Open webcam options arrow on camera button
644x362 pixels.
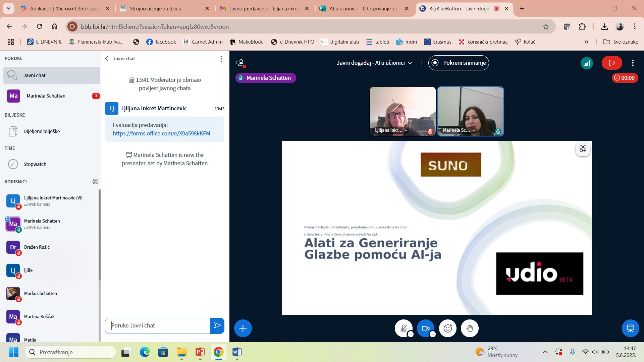[x=433, y=334]
